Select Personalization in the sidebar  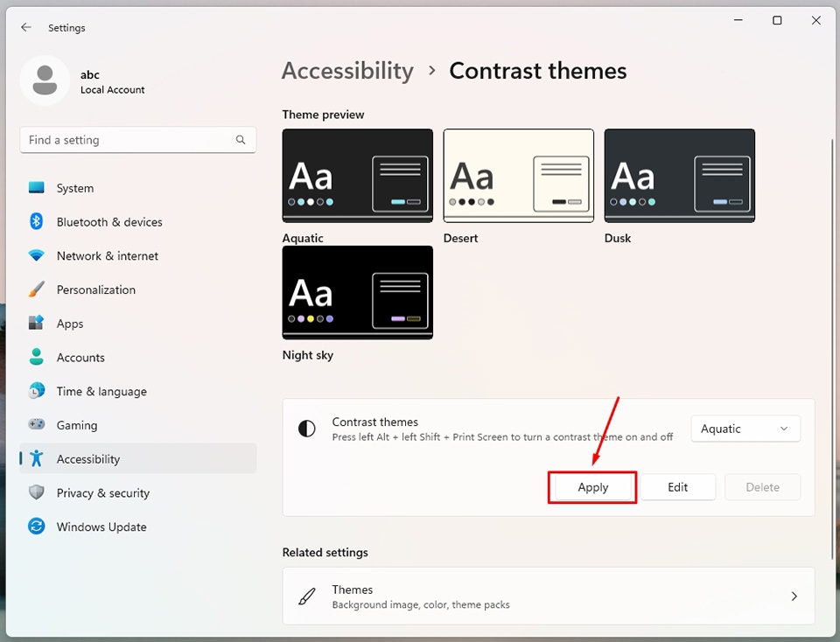[x=138, y=290]
